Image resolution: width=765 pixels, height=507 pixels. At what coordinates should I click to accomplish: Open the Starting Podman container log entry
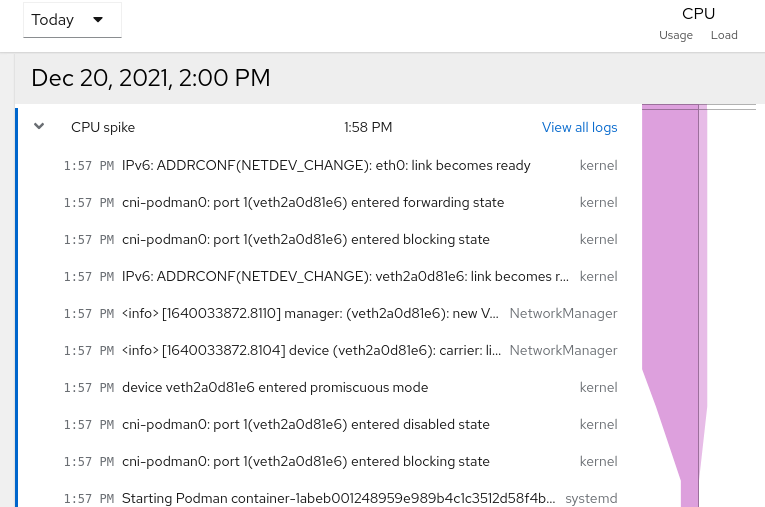(x=338, y=498)
